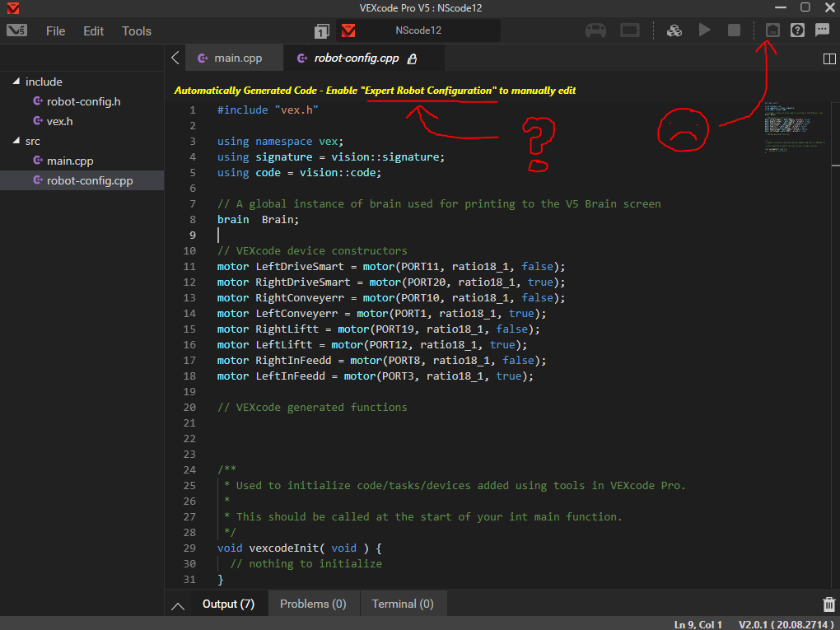Click the LeftLiftt motor line
Viewport: 840px width, 630px height.
coord(371,344)
